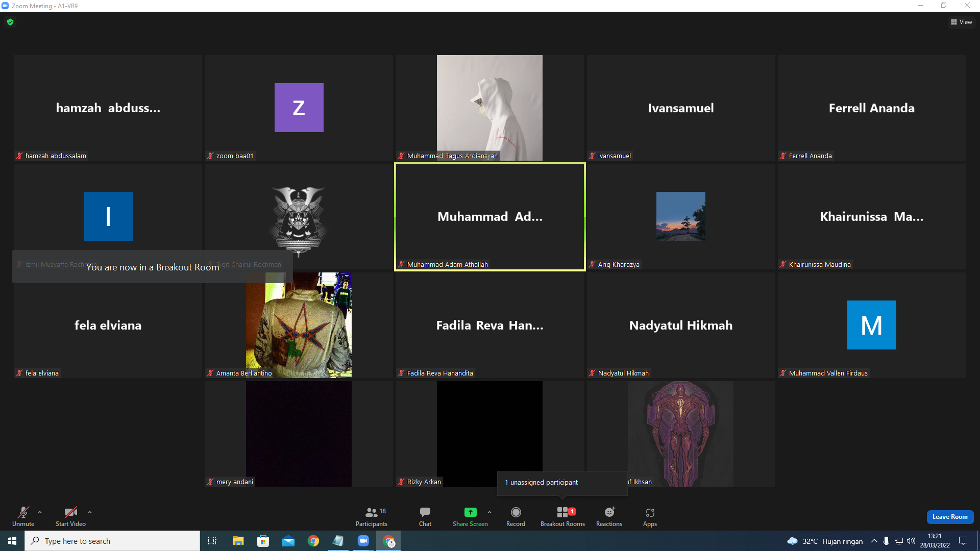Click the 1 unassigned participant tooltip
The height and width of the screenshot is (551, 980).
(562, 483)
